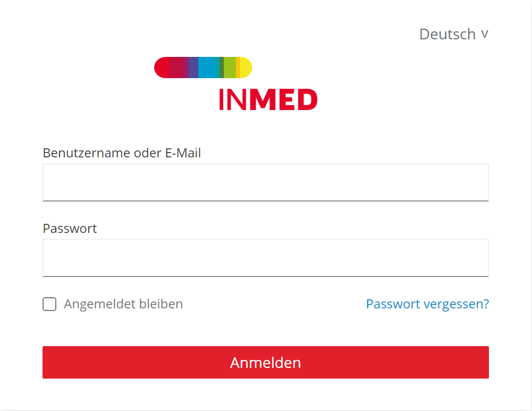532x411 pixels.
Task: Click the bright red rounded left logo end
Action: pos(162,68)
